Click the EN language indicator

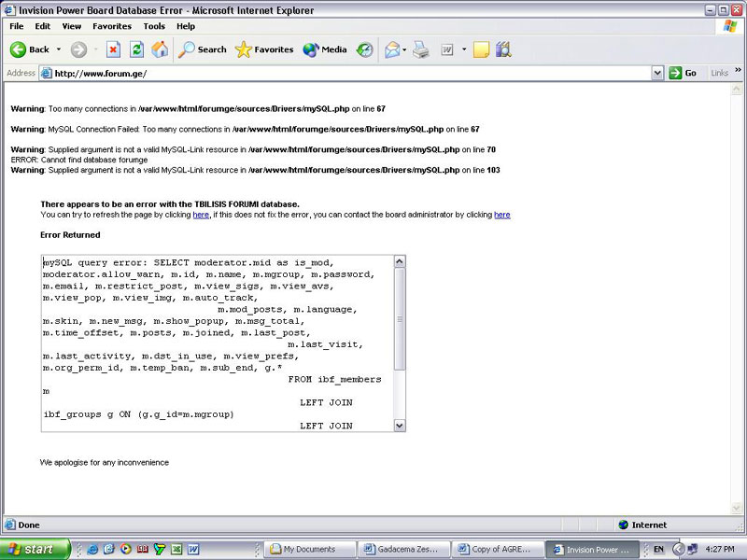coord(658,549)
